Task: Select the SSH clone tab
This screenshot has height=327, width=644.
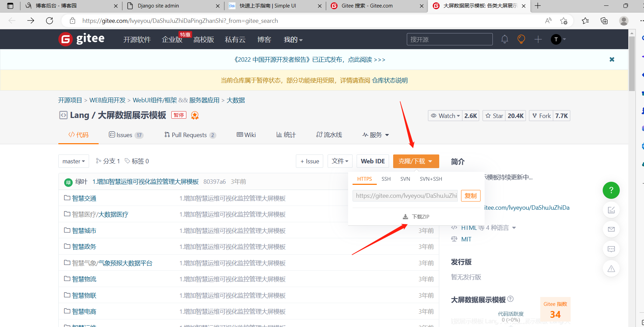Action: (x=386, y=179)
